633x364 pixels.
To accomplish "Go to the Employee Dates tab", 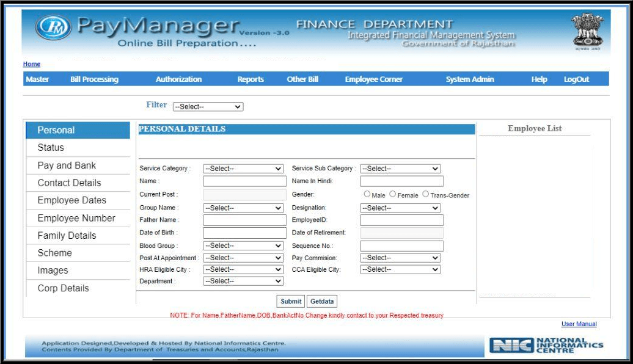I will click(x=78, y=200).
